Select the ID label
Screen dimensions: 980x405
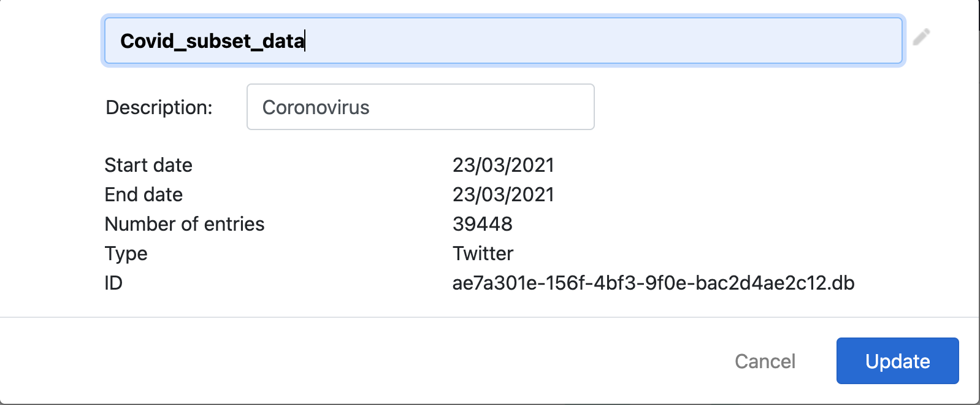tap(113, 283)
